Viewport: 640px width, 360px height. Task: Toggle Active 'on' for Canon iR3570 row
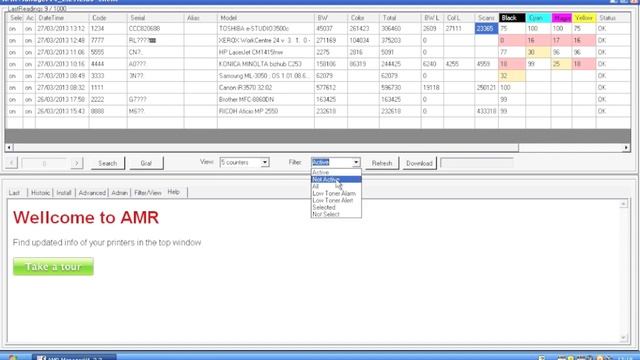point(29,88)
